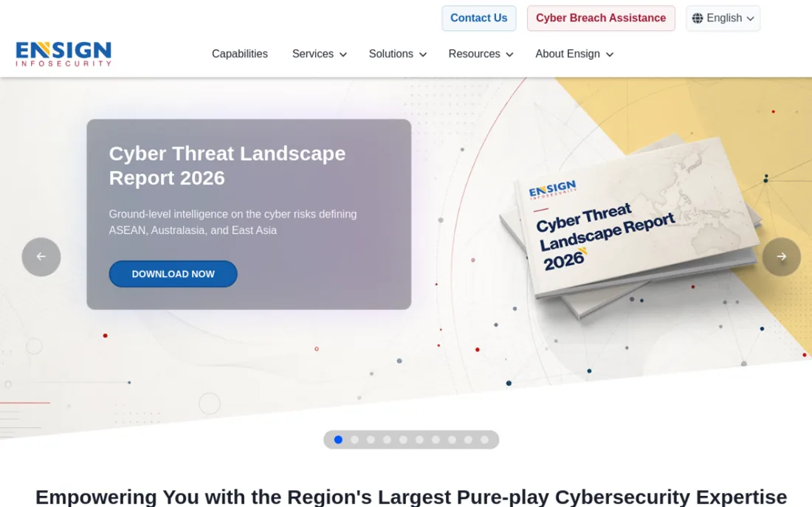Select the tenth (last) carousel dot
Screen dimensions: 812x507
pos(484,440)
